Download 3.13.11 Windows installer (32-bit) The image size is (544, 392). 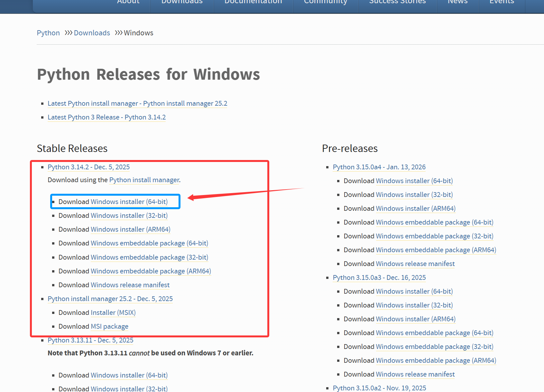129,388
